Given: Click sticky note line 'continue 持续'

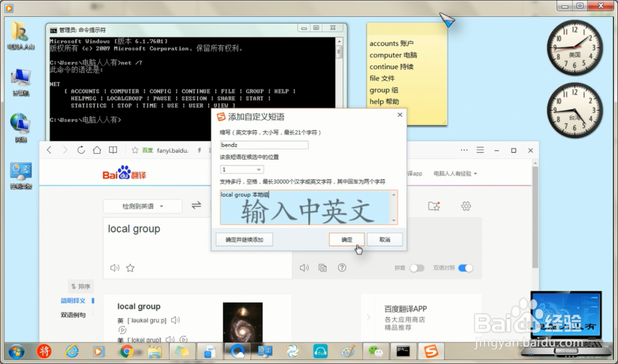Looking at the screenshot, I should (x=391, y=67).
